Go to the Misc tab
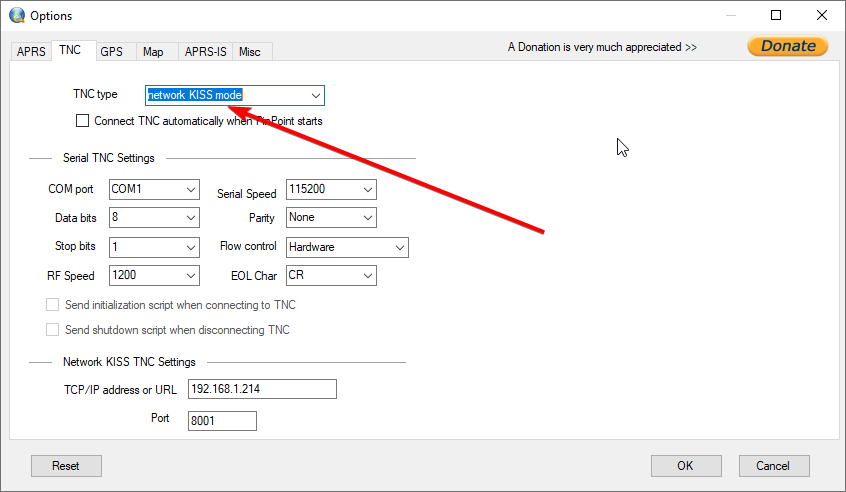Image resolution: width=846 pixels, height=492 pixels. (250, 52)
